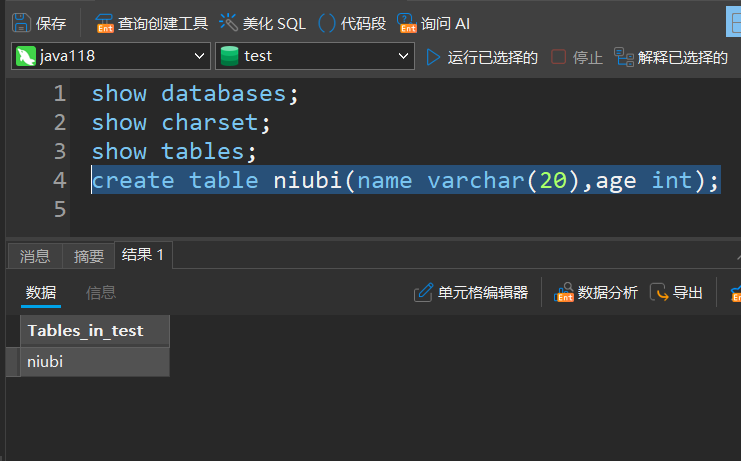Screen dimensions: 741x461
Task: Click the row selector beside niubi
Action: (x=13, y=362)
